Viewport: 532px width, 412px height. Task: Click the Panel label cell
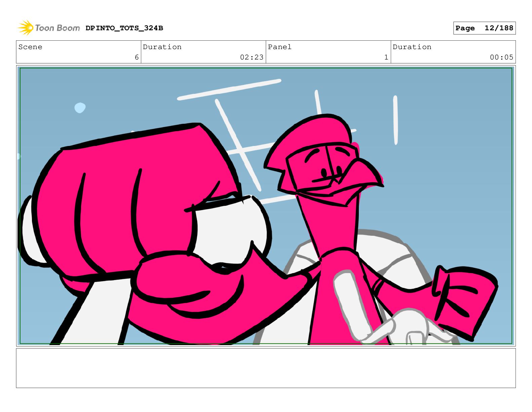328,52
